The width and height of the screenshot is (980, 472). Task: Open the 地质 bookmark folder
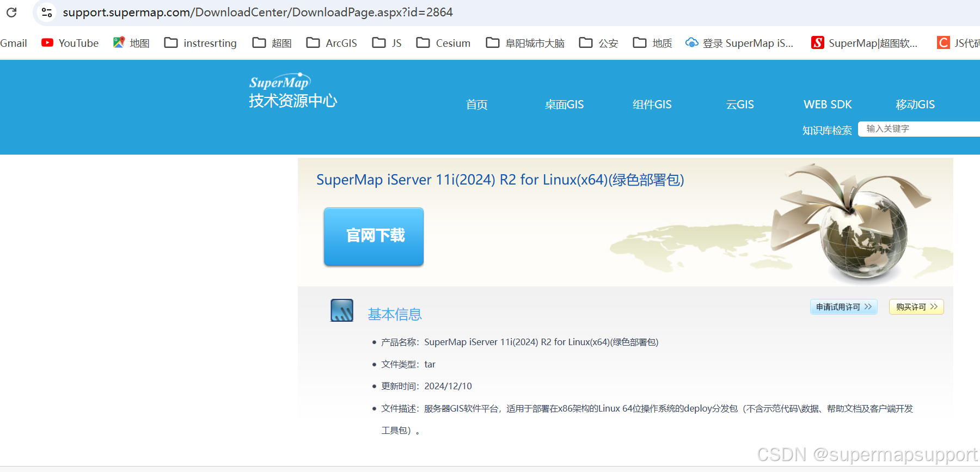653,43
